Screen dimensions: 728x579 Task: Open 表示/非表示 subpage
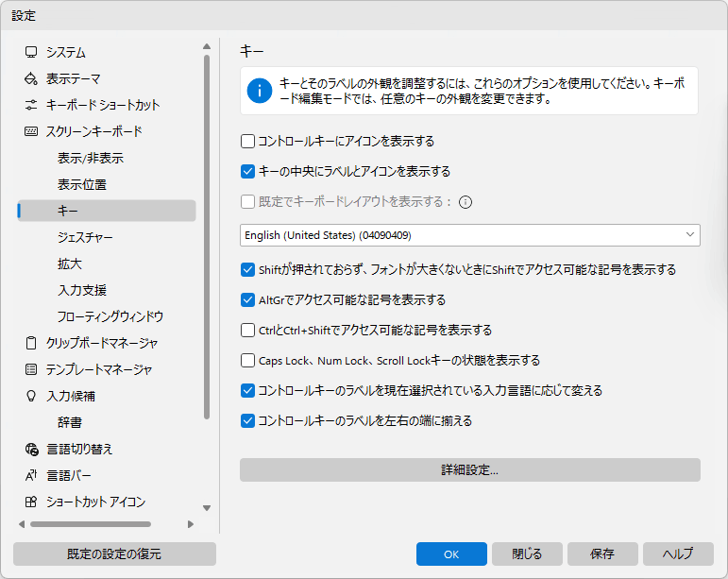pos(91,159)
